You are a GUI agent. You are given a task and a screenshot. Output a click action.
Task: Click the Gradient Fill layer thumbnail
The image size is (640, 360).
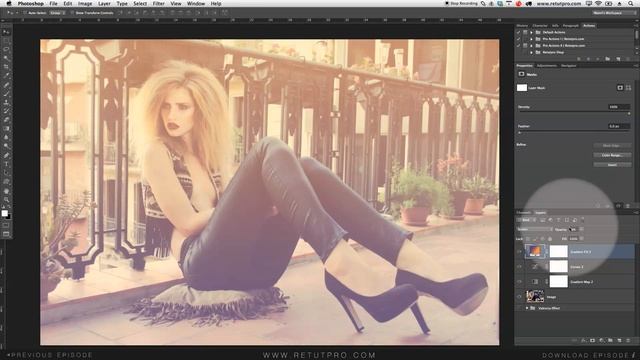[535, 251]
